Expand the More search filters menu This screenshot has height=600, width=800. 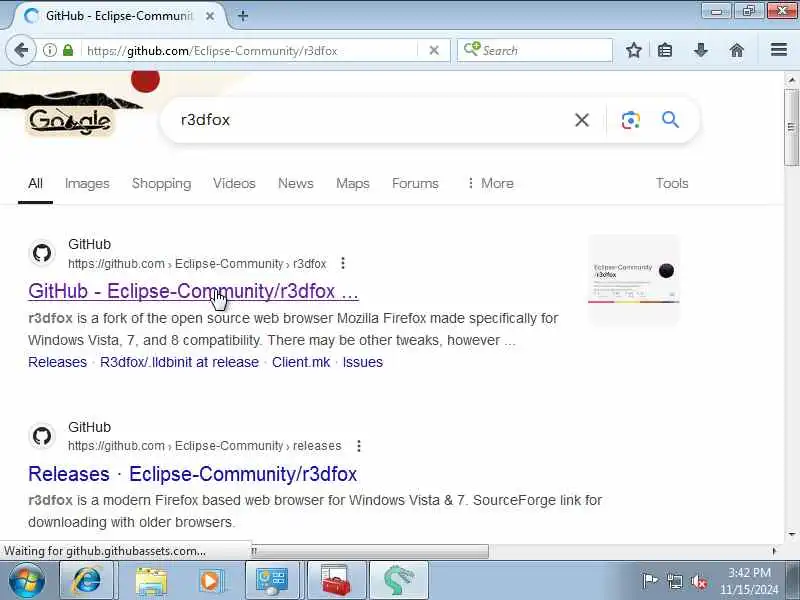pos(490,184)
